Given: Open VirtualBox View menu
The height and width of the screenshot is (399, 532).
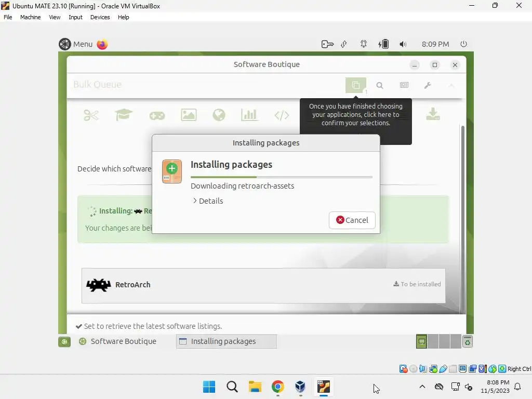Looking at the screenshot, I should [55, 17].
